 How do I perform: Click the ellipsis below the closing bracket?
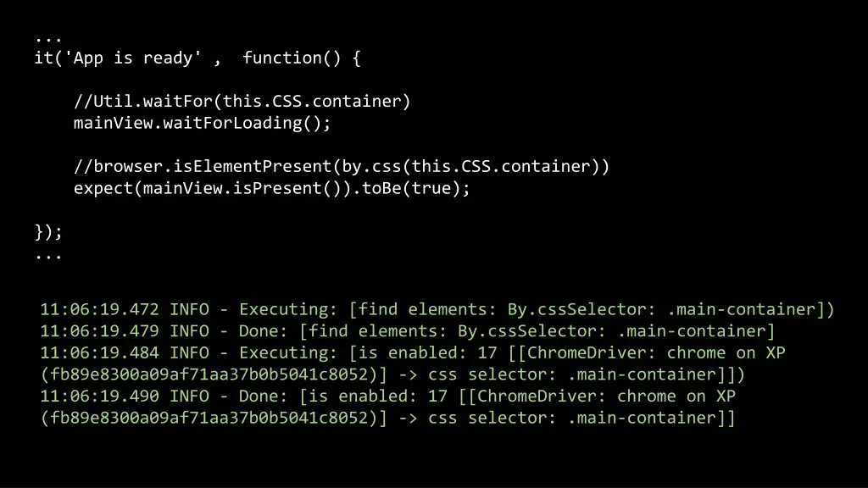click(48, 258)
